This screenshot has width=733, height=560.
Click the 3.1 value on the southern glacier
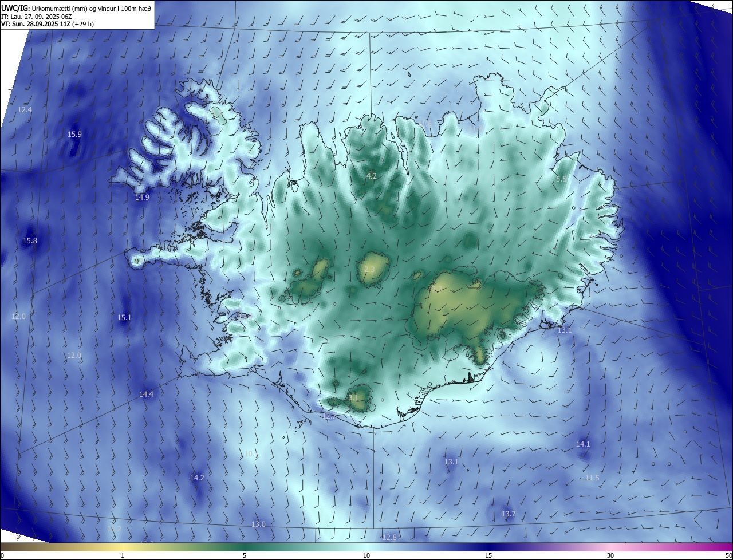coord(353,397)
